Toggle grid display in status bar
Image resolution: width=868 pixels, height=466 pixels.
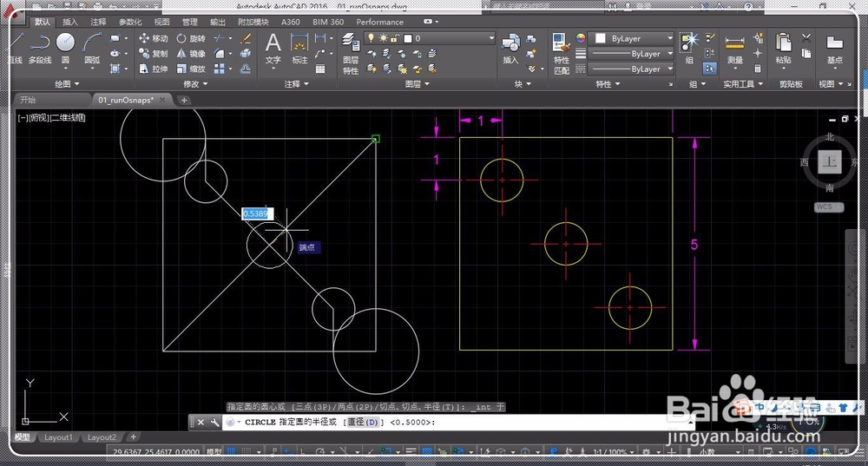pyautogui.click(x=232, y=451)
